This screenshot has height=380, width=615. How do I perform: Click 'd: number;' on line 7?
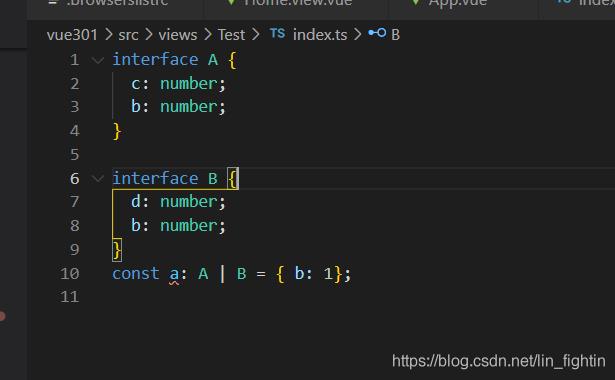click(178, 202)
